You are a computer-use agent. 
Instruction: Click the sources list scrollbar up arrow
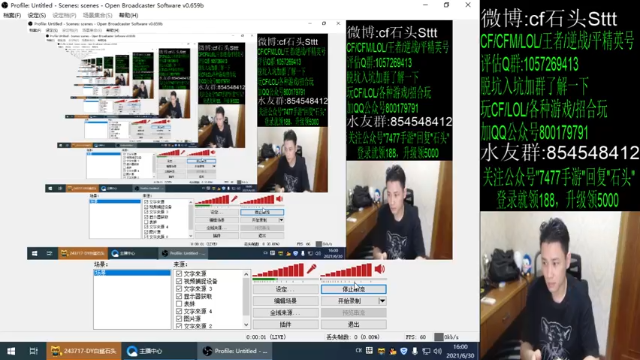pyautogui.click(x=246, y=274)
